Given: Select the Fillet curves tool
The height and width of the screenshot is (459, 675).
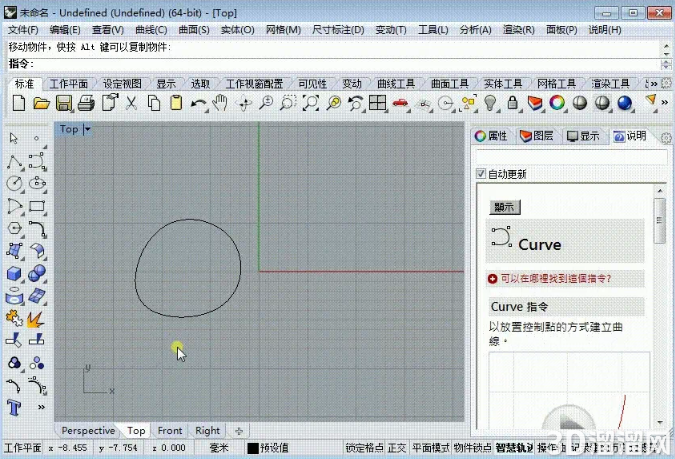Looking at the screenshot, I should point(37,229).
